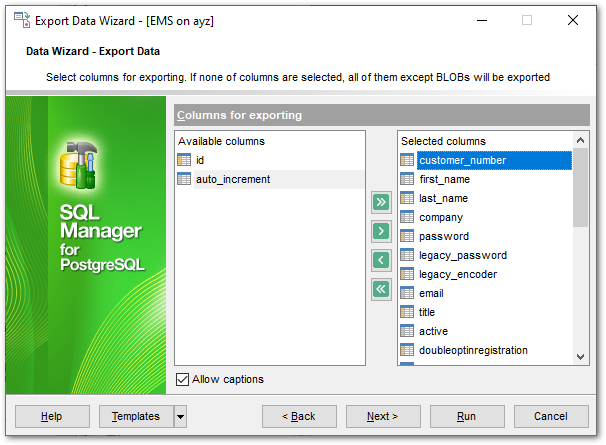Click the Export Data Wizard title bar icon
Screen dimensions: 606x445
tap(21, 20)
